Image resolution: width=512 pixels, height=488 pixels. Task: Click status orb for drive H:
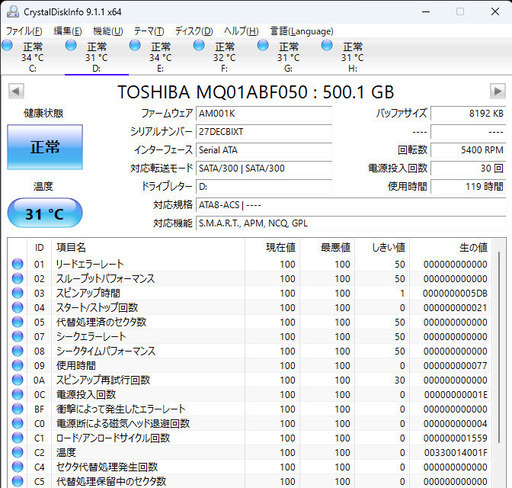click(327, 45)
